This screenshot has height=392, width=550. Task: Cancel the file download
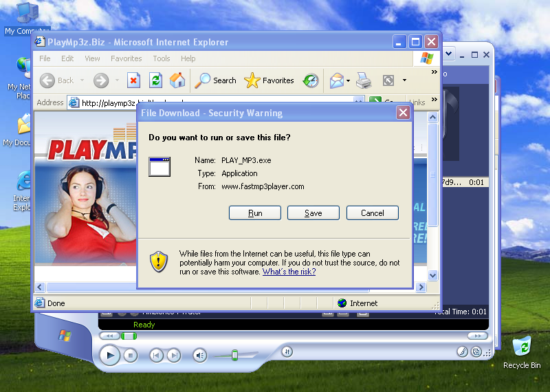pyautogui.click(x=372, y=213)
